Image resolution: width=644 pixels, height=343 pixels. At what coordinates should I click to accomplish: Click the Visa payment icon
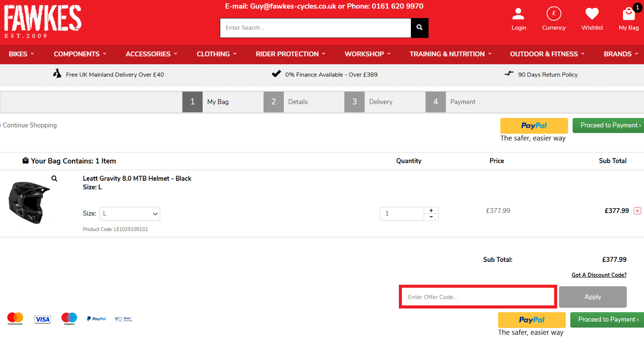coord(43,319)
